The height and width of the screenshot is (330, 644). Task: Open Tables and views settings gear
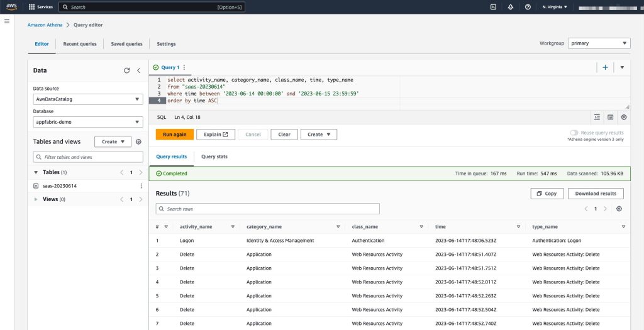pos(138,141)
